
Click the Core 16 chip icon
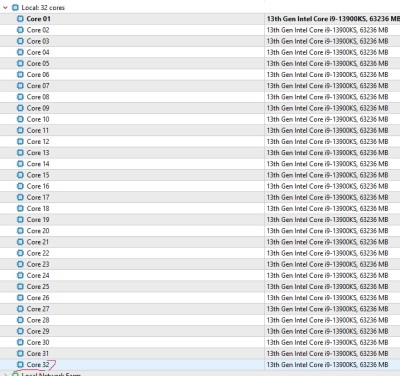(x=20, y=186)
